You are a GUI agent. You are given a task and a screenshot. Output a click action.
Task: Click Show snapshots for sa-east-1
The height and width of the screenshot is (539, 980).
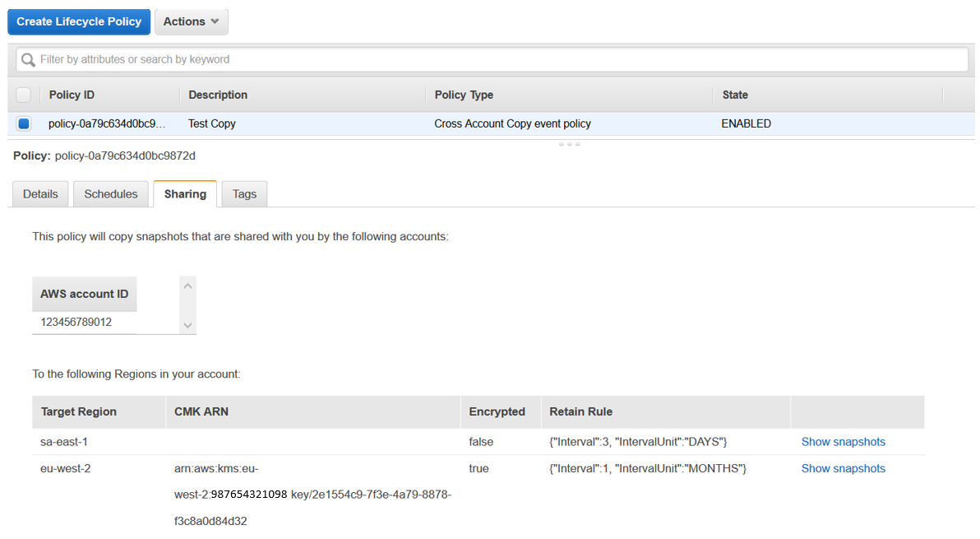click(x=843, y=441)
